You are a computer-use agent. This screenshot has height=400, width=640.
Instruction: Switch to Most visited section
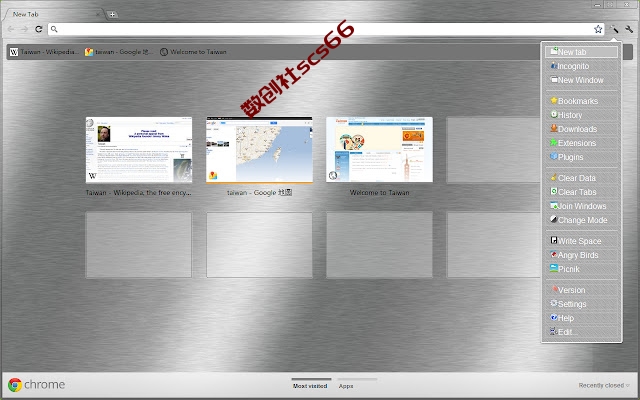pos(310,384)
